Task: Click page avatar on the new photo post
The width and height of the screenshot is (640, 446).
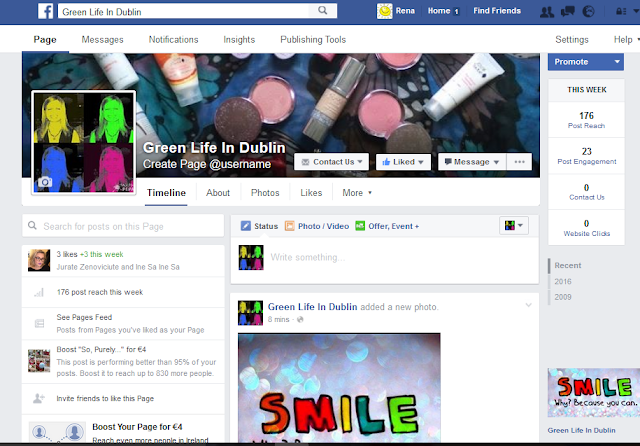Action: click(x=251, y=313)
